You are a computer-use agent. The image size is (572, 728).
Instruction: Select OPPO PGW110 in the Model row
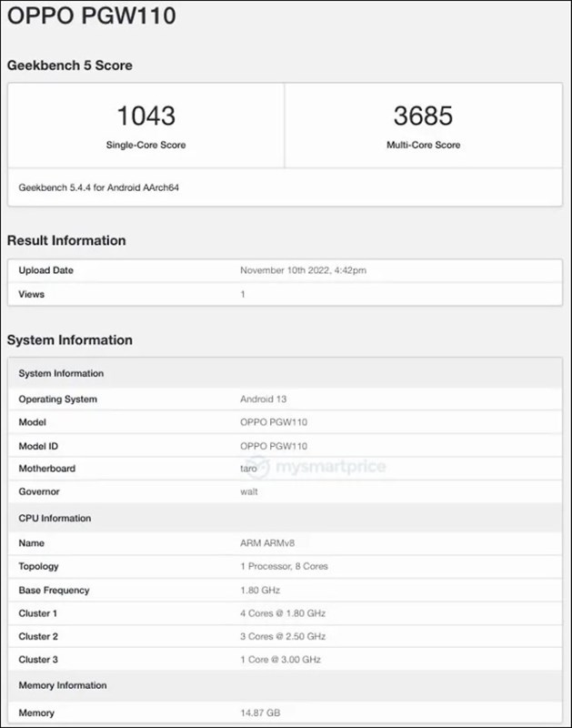coord(274,422)
